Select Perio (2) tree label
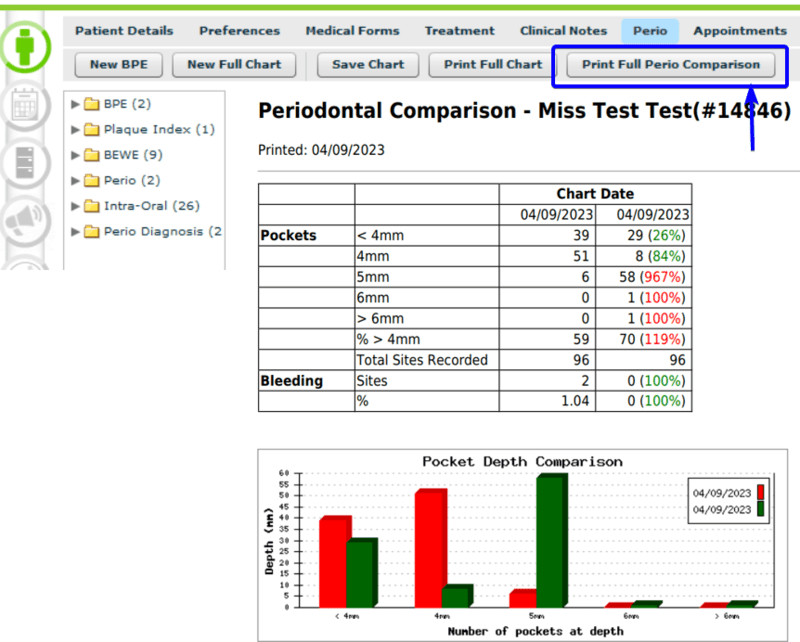 coord(132,181)
